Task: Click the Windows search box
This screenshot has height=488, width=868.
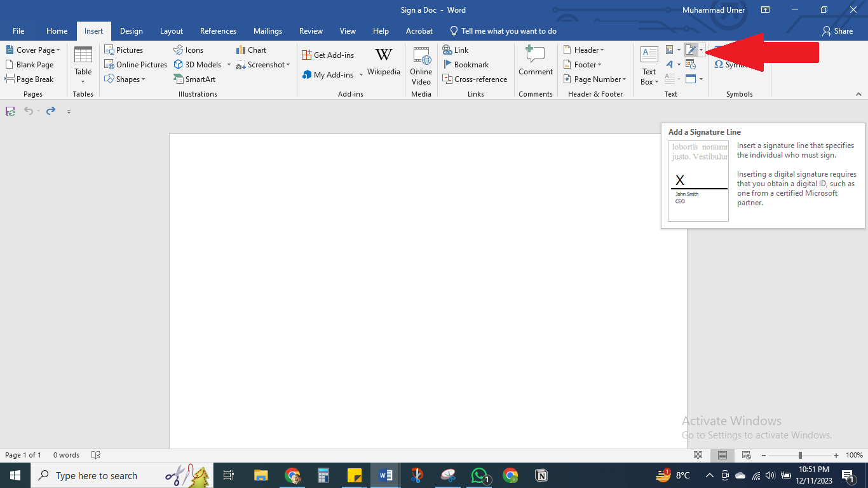Action: pyautogui.click(x=122, y=475)
